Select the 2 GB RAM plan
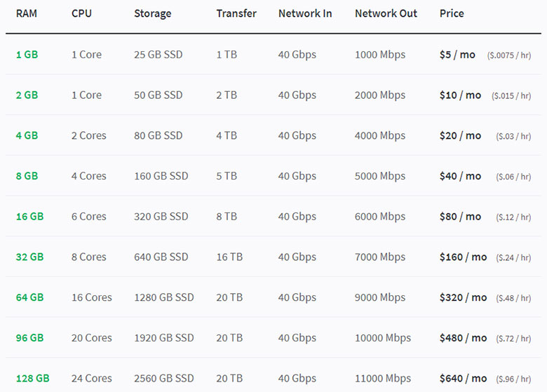The width and height of the screenshot is (547, 392). (x=27, y=95)
